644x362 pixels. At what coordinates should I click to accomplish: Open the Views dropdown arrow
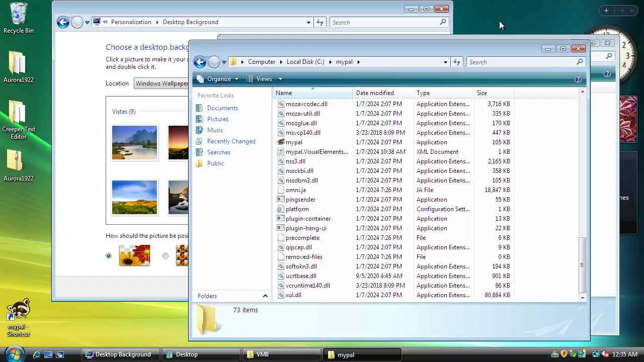click(280, 79)
